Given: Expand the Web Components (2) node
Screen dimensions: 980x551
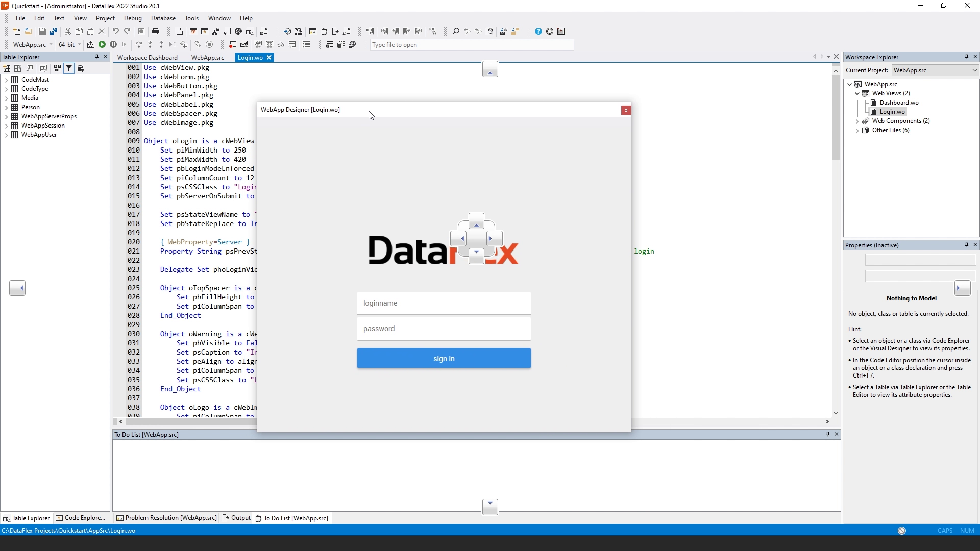Looking at the screenshot, I should (x=857, y=121).
